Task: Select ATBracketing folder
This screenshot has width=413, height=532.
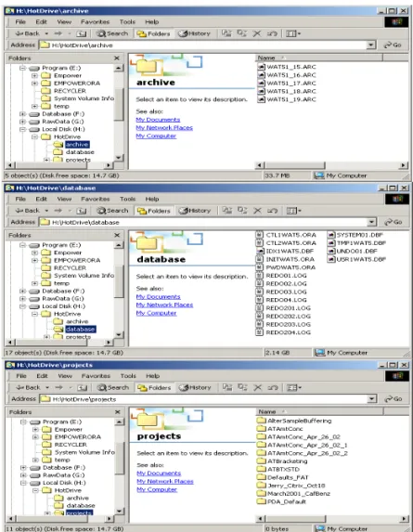Action: [x=282, y=461]
